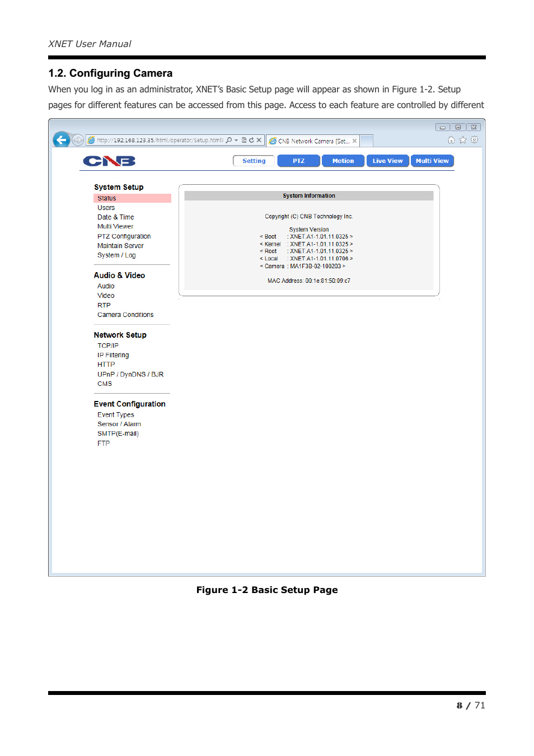Viewport: 534px width, 756px height.
Task: Switch to the PTZ tab
Action: 299,161
